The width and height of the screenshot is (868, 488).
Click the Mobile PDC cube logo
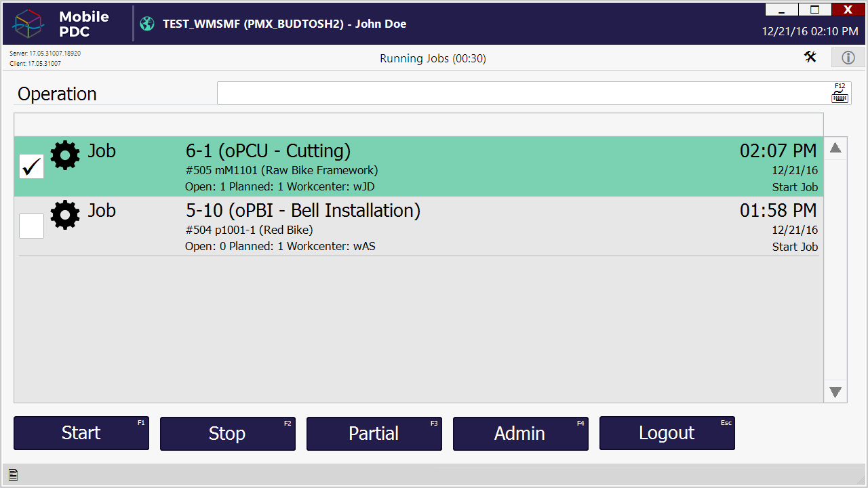pos(29,24)
